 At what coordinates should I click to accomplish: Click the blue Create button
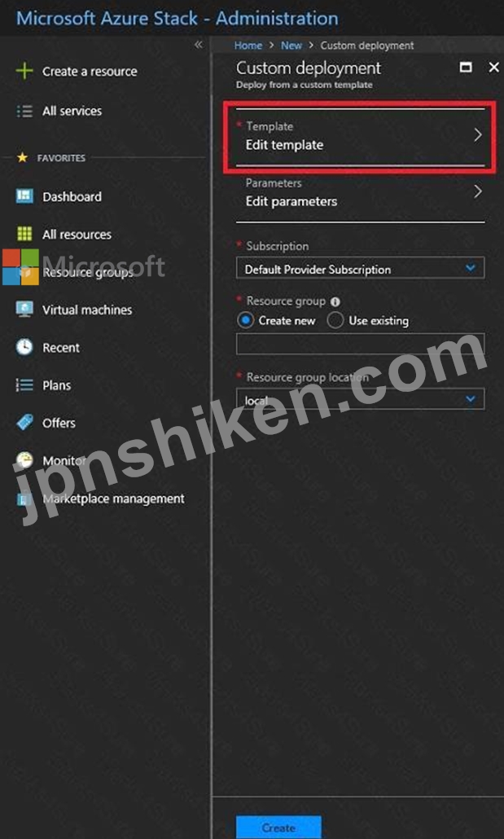(x=278, y=828)
